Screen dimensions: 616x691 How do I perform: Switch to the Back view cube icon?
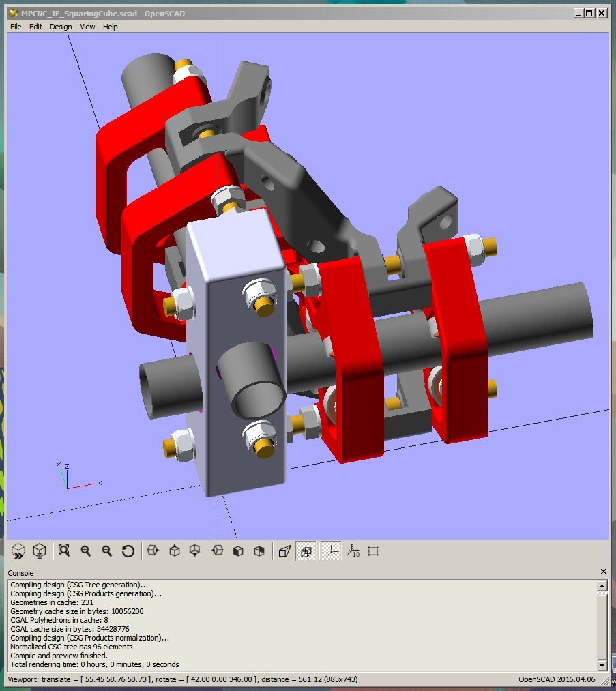coord(259,551)
